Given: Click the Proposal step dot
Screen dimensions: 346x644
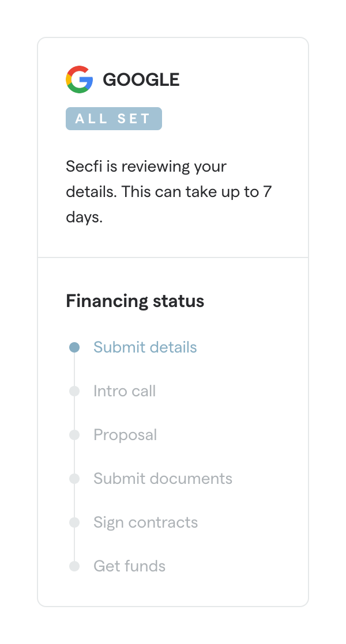Looking at the screenshot, I should click(74, 435).
